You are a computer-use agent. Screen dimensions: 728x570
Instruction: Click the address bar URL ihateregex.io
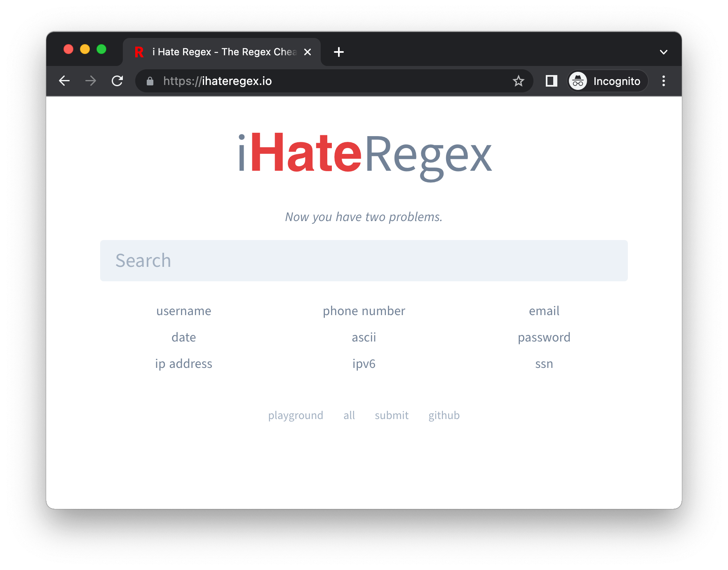pyautogui.click(x=218, y=81)
